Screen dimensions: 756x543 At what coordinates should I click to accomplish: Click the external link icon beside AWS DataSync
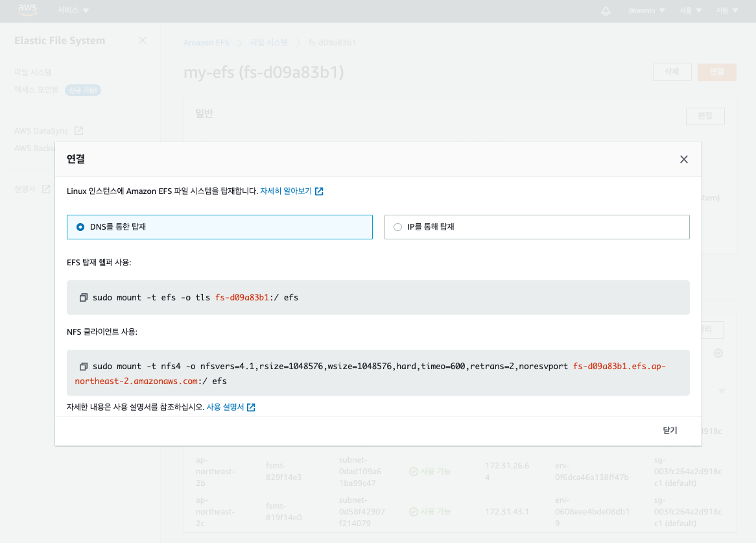tap(78, 130)
